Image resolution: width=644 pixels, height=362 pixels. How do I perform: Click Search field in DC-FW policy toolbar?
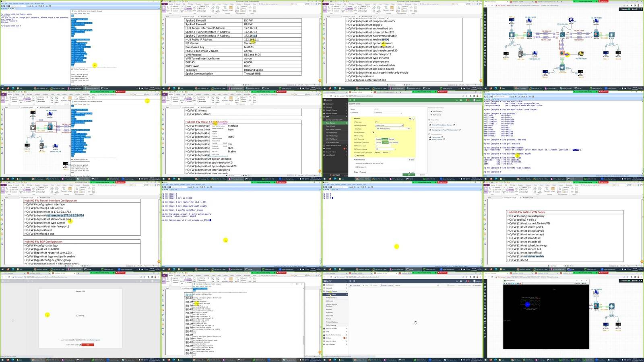coord(417,285)
